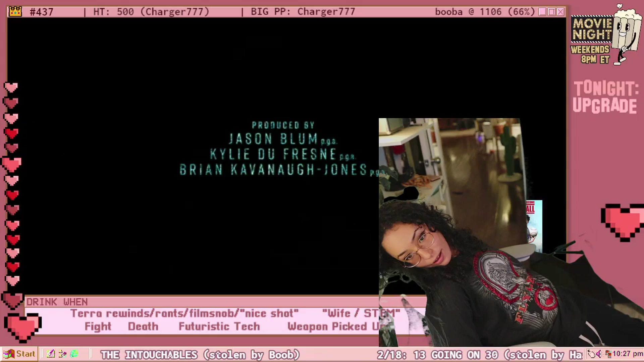This screenshot has height=362, width=644.
Task: Click the "#437" text in the title bar
Action: [x=42, y=12]
